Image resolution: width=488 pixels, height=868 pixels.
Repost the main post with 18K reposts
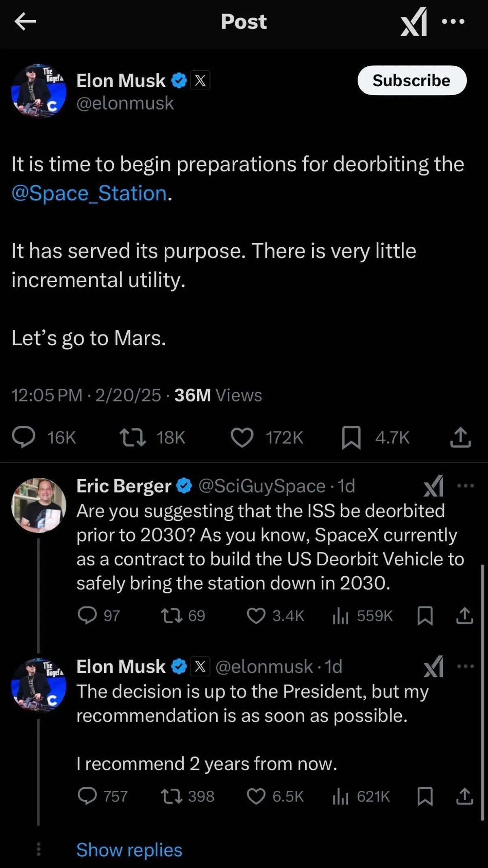click(133, 437)
